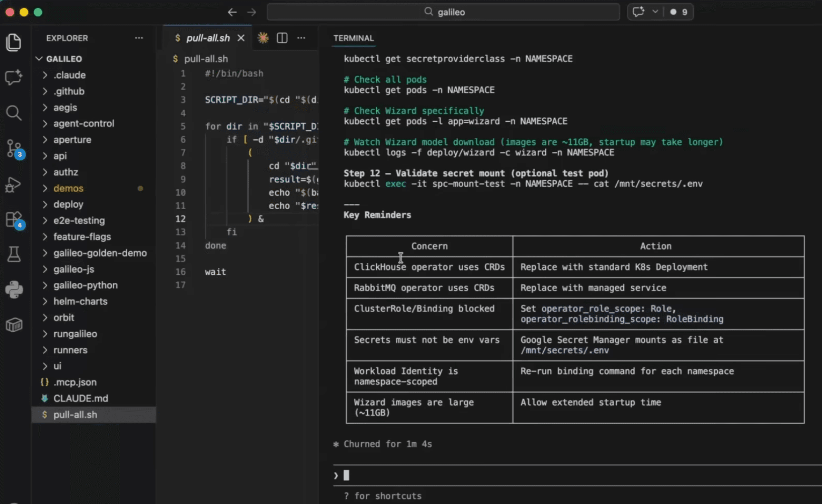Viewport: 822px width, 504px height.
Task: Open the Search magnifier in activity bar
Action: pos(14,113)
